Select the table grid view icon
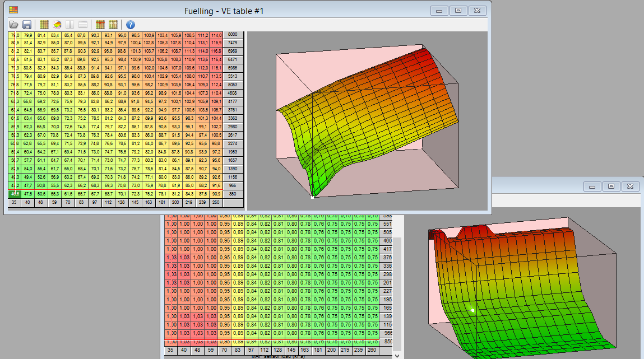 coord(45,25)
